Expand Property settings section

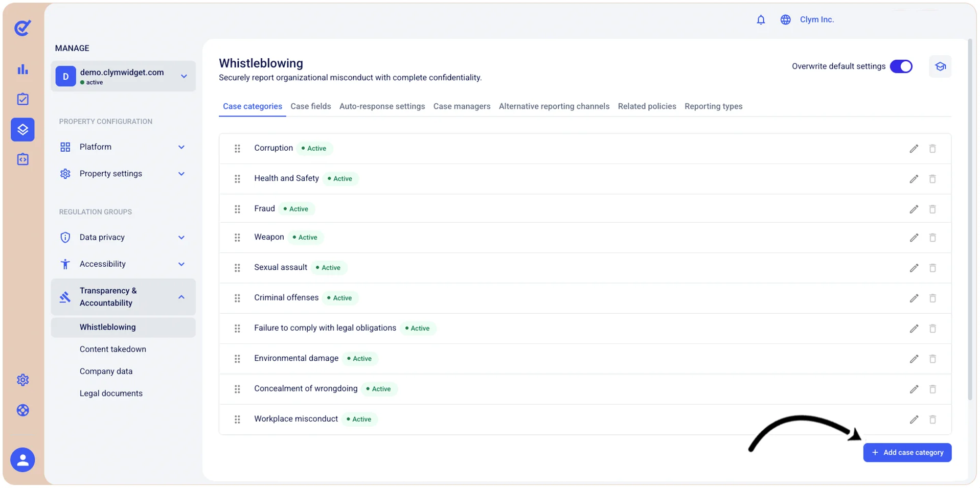tap(123, 174)
